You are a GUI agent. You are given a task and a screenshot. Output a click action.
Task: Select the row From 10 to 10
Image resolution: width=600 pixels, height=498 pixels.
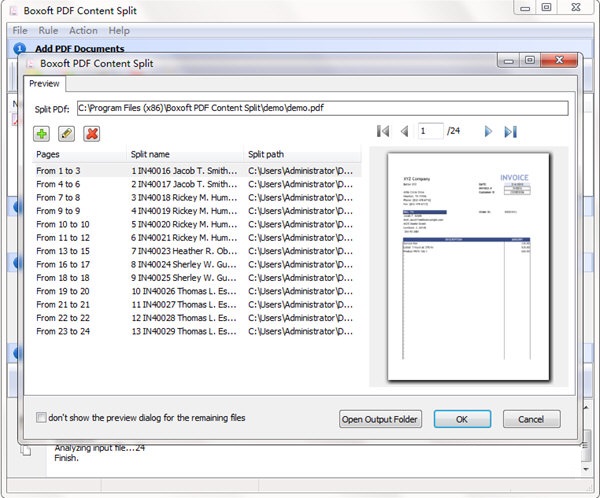tap(197, 224)
